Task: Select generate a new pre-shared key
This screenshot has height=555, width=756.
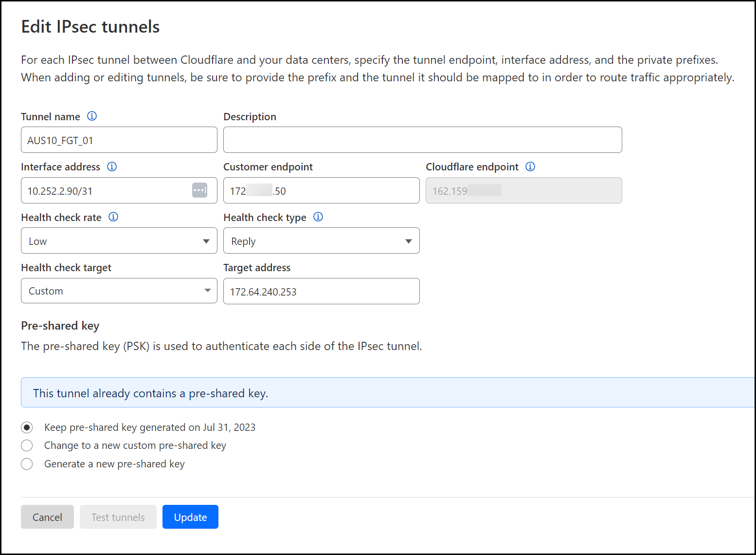Action: [27, 464]
